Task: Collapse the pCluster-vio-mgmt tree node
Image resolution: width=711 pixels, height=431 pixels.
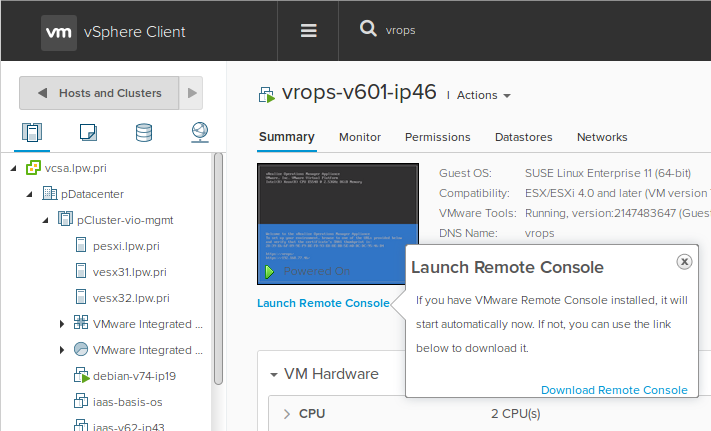Action: tap(45, 220)
